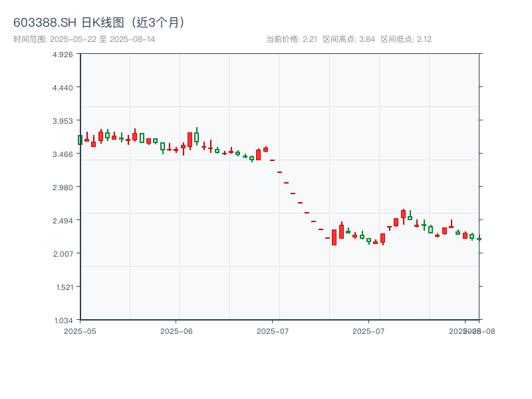
Task: Click the 区间高点: 3.84 label
Action: click(x=348, y=39)
